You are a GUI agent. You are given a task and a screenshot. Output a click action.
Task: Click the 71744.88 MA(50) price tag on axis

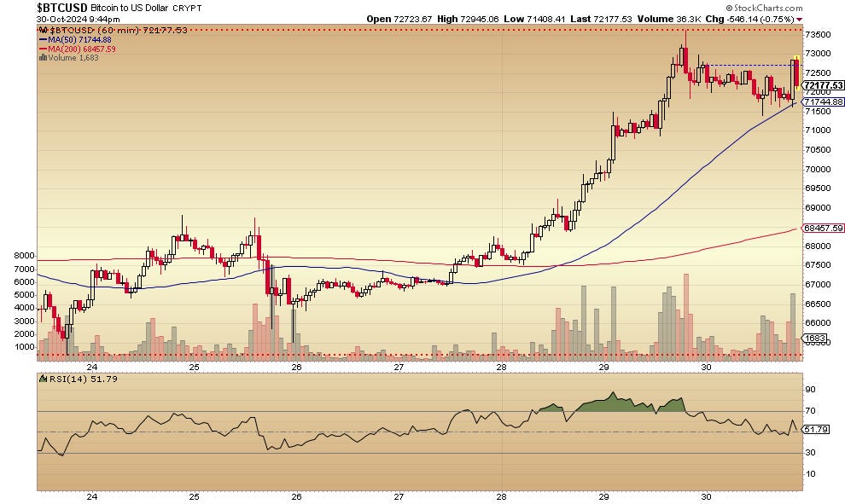823,101
